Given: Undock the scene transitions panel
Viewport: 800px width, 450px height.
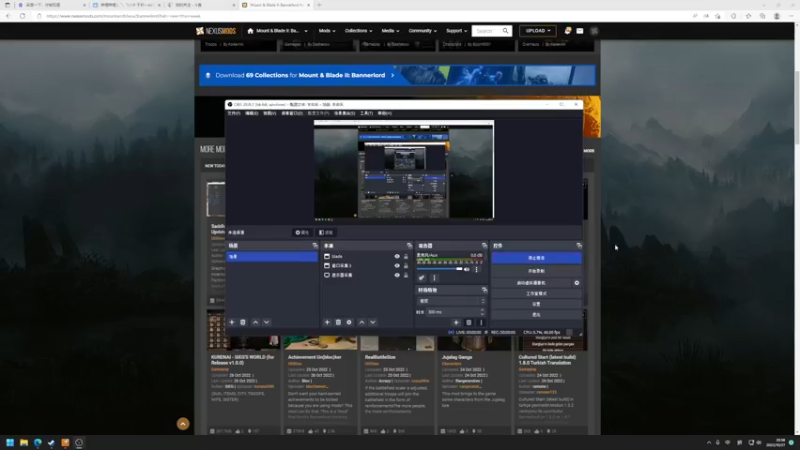Looking at the screenshot, I should 484,290.
